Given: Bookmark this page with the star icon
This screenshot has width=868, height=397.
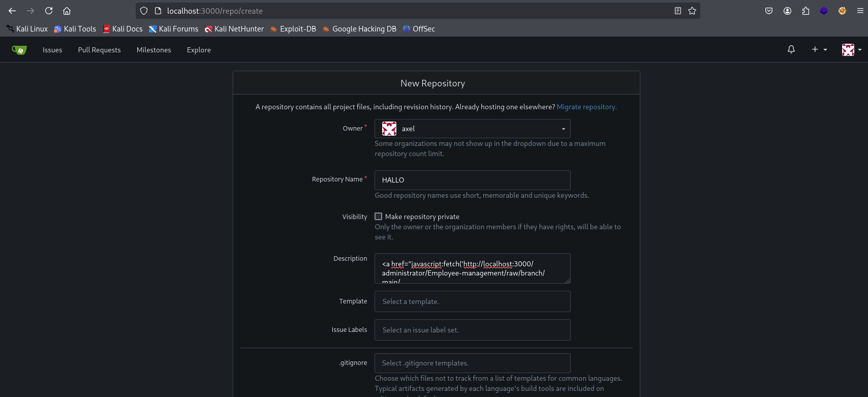Looking at the screenshot, I should pyautogui.click(x=692, y=11).
